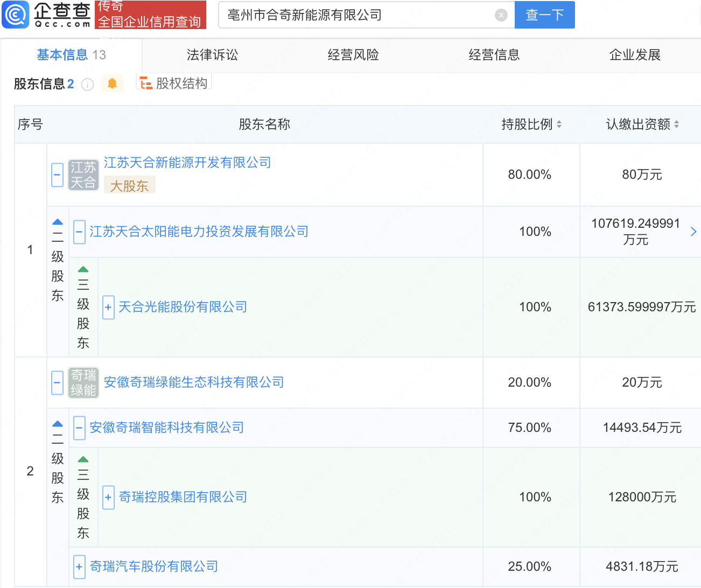Open the 经营风险 tab
This screenshot has height=588, width=701.
(x=353, y=55)
